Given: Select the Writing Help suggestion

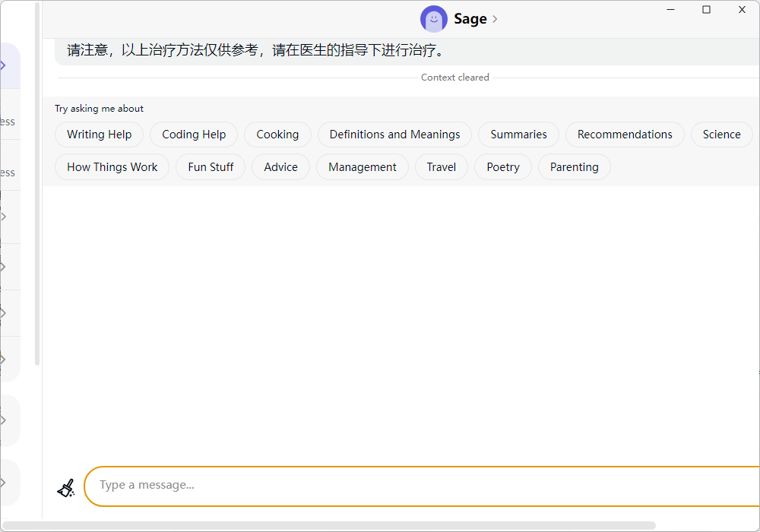Looking at the screenshot, I should (x=100, y=135).
